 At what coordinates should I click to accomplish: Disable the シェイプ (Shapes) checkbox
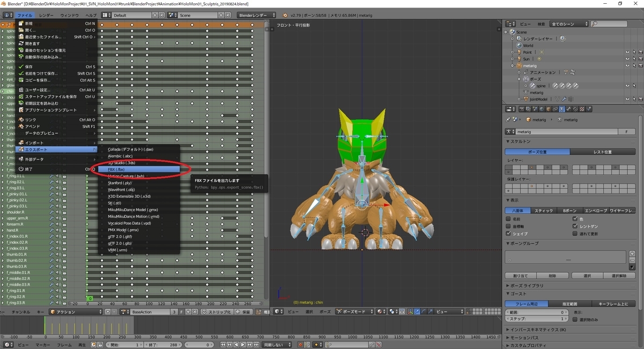tap(509, 234)
